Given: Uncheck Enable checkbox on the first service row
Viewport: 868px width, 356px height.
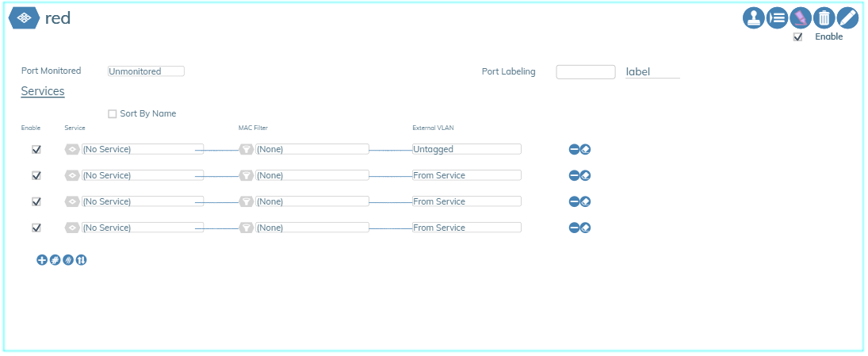Looking at the screenshot, I should [36, 149].
